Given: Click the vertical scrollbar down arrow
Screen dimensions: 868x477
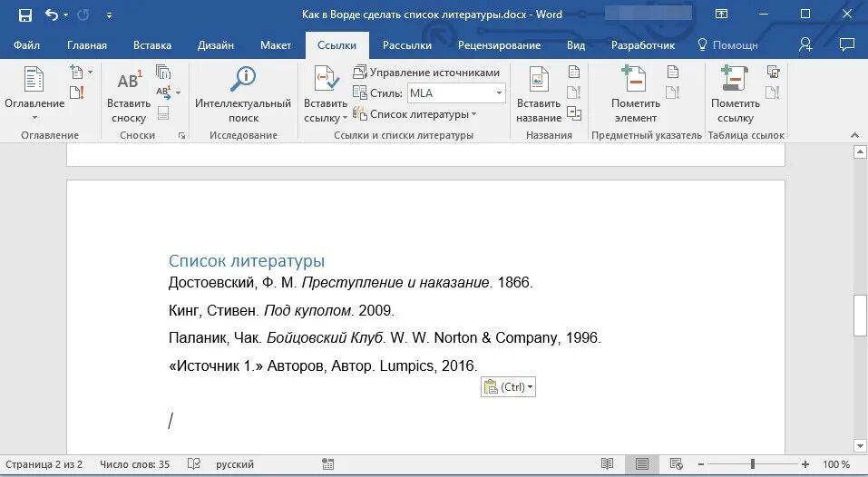Looking at the screenshot, I should (860, 445).
